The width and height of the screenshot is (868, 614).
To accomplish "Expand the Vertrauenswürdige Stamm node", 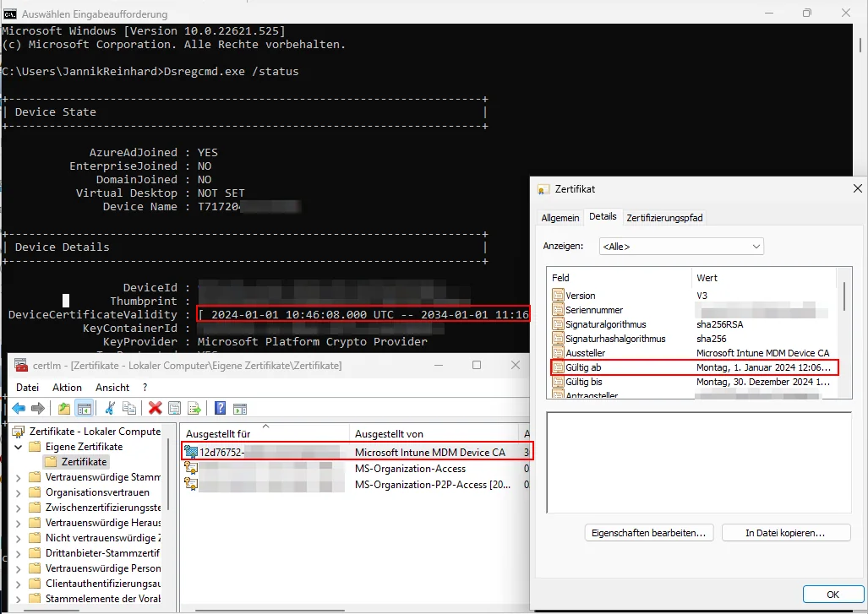I will click(x=19, y=477).
